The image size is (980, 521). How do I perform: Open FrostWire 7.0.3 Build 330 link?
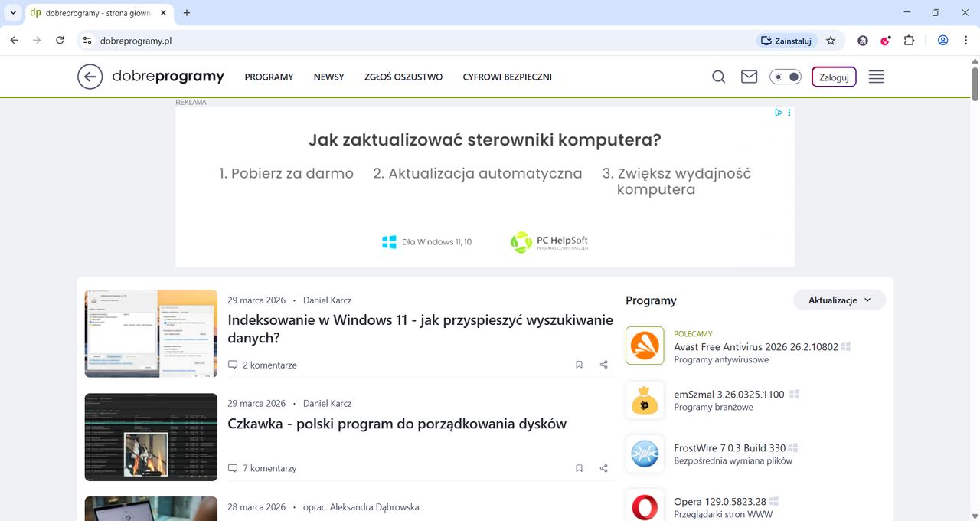(730, 447)
